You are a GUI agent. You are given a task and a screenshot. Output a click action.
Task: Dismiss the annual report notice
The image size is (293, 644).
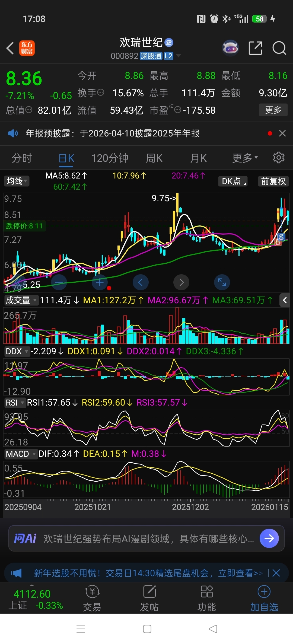pyautogui.click(x=282, y=133)
